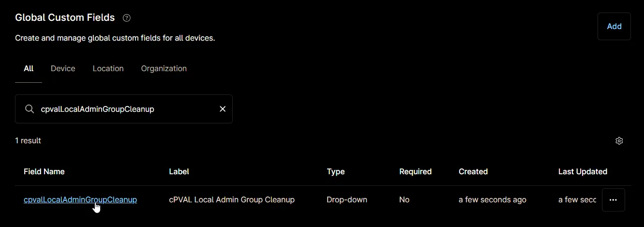Switch to the Device tab
The image size is (644, 227).
coord(63,68)
